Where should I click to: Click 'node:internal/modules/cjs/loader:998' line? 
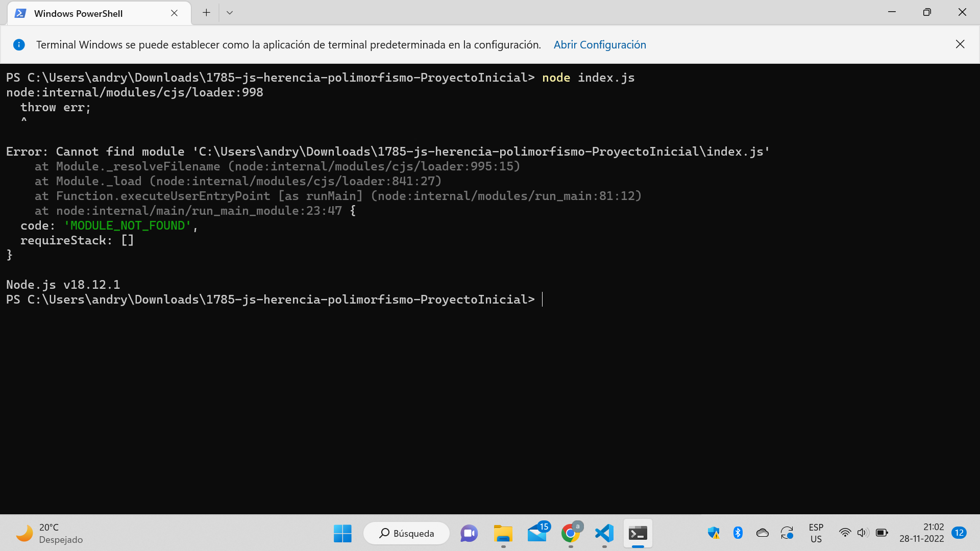[135, 92]
